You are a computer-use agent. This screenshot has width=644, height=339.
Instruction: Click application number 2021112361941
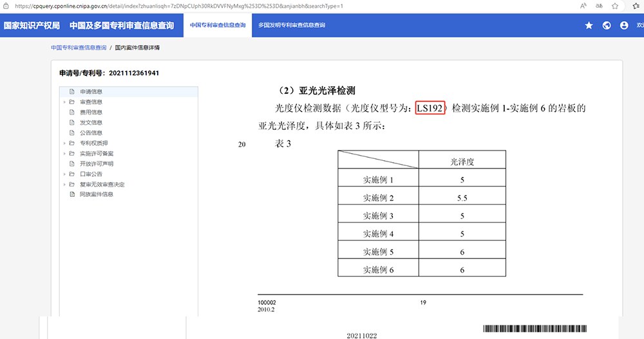coord(134,73)
